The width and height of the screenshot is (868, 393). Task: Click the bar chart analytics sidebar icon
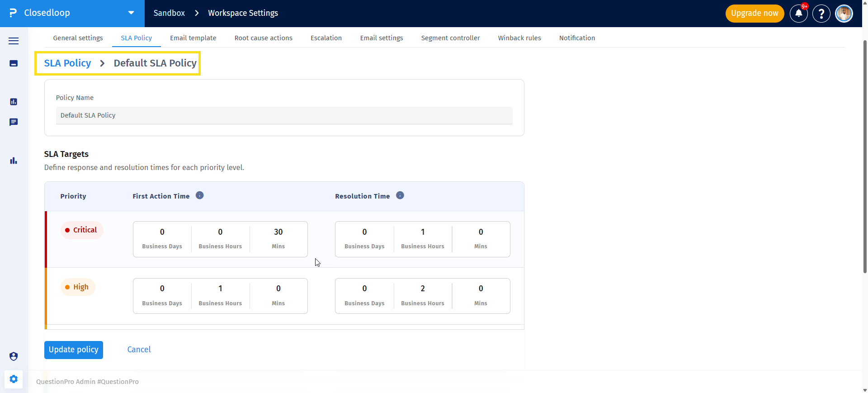14,161
